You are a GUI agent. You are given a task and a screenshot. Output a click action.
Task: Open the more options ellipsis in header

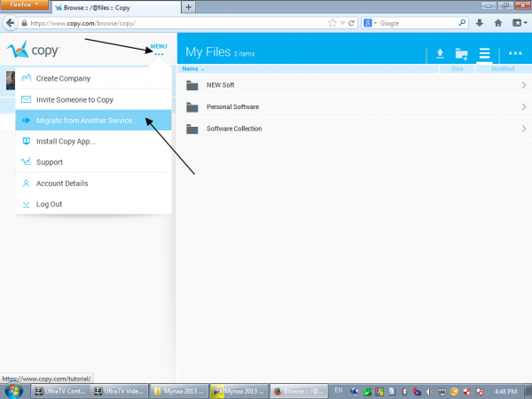[x=515, y=53]
